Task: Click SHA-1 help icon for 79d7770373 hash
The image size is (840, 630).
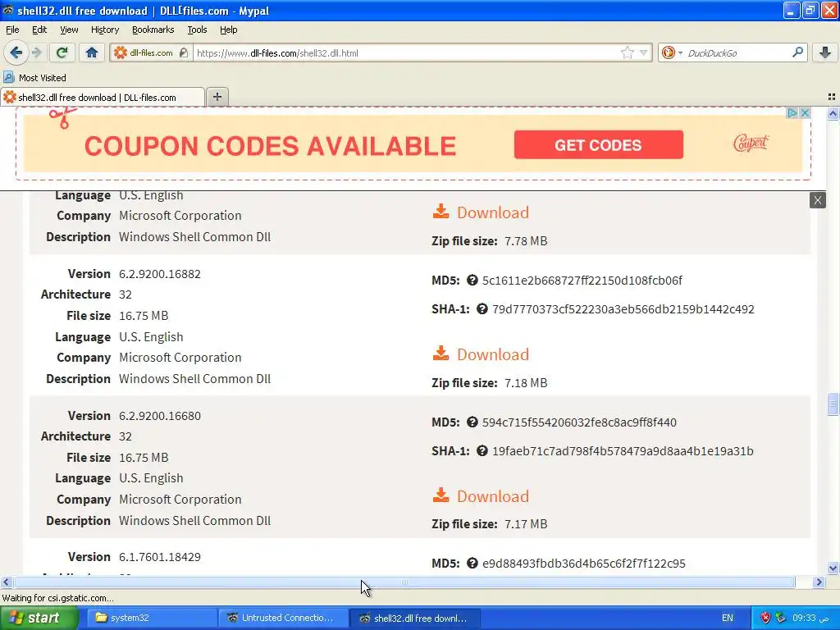Action: [x=482, y=308]
